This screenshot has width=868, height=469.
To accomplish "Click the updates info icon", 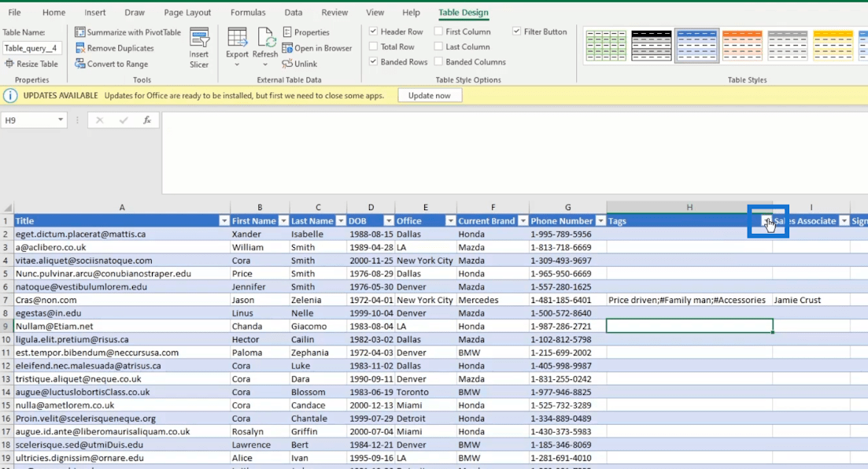I will pyautogui.click(x=10, y=95).
